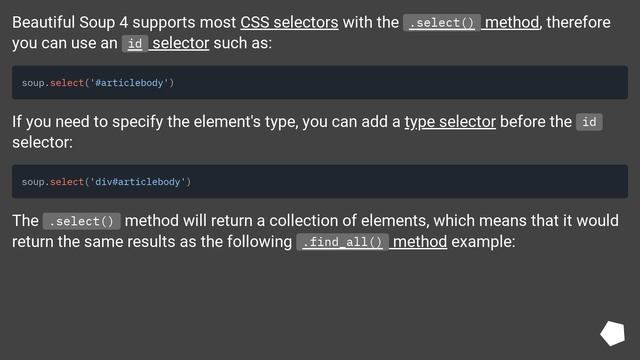
Task: Click the '#articlebody' string in first code block
Action: pos(129,83)
